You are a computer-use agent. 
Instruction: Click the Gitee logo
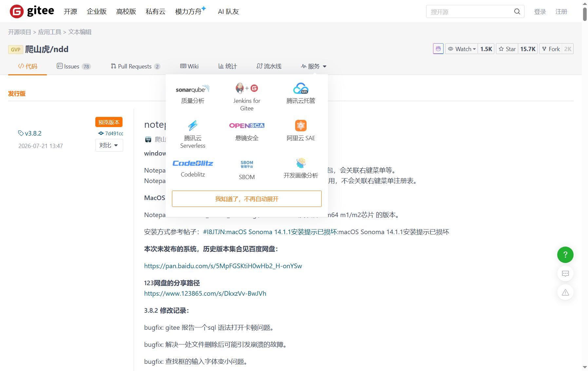[x=32, y=11]
